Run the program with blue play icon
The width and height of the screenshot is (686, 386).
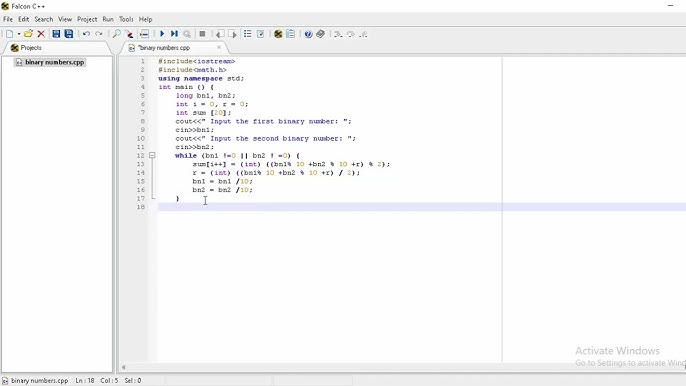162,34
